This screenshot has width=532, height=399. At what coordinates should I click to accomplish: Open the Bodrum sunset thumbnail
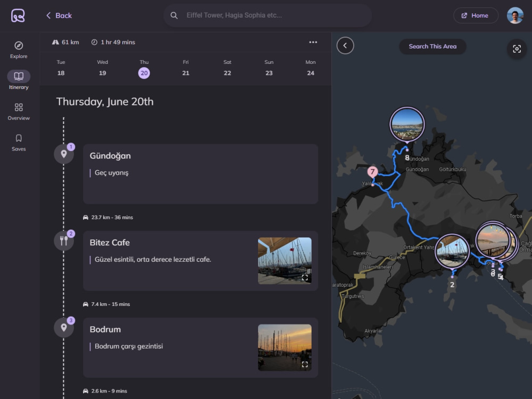285,347
